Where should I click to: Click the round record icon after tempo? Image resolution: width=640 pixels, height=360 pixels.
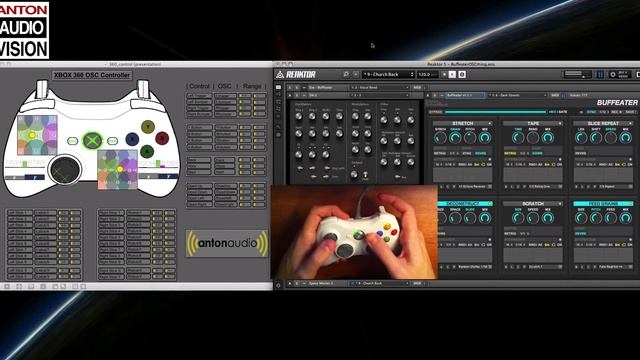point(462,74)
